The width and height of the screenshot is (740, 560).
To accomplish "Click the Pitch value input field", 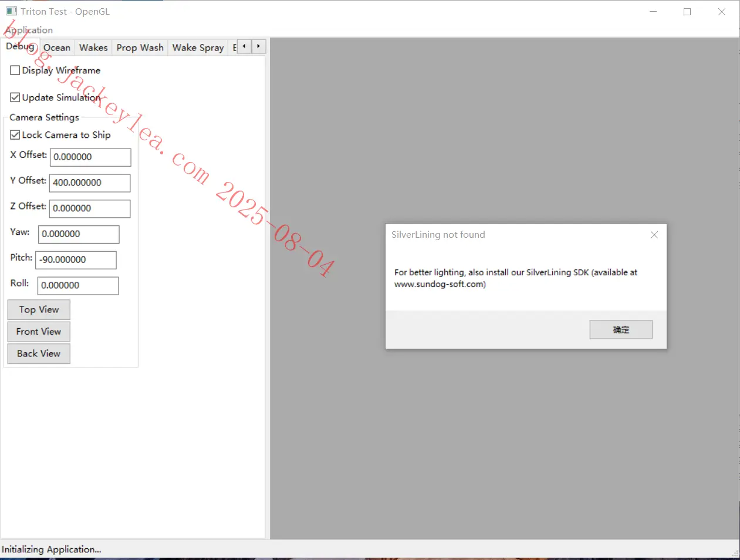I will click(x=76, y=260).
